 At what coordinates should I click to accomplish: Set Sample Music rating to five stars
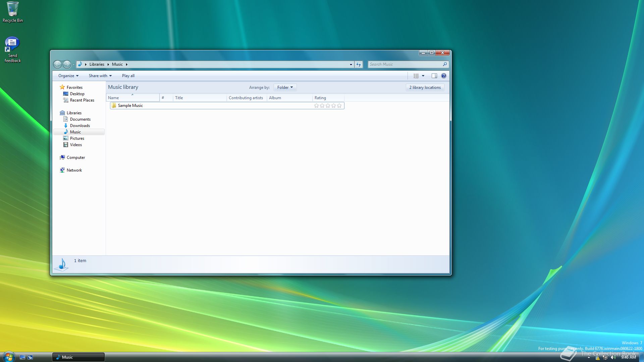coord(339,106)
